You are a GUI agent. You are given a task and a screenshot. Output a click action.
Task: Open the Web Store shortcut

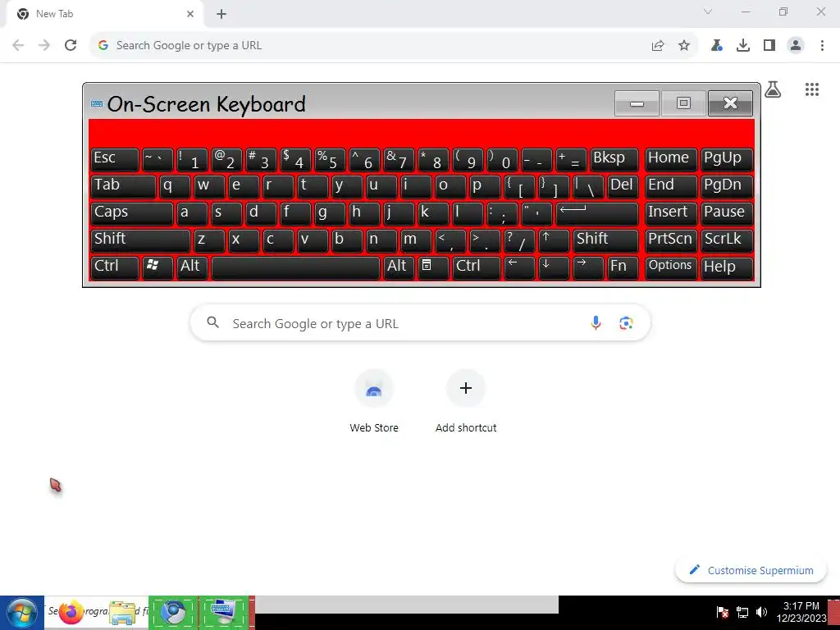tap(374, 400)
